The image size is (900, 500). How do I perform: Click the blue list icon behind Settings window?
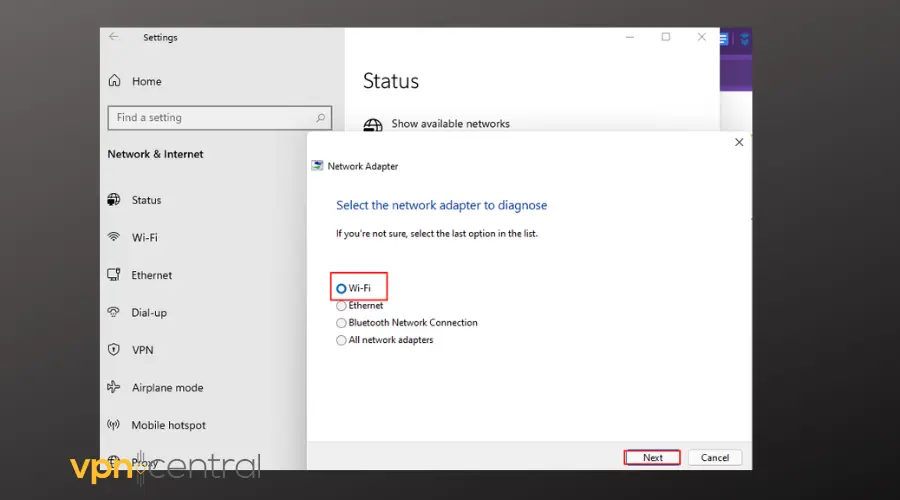click(723, 39)
